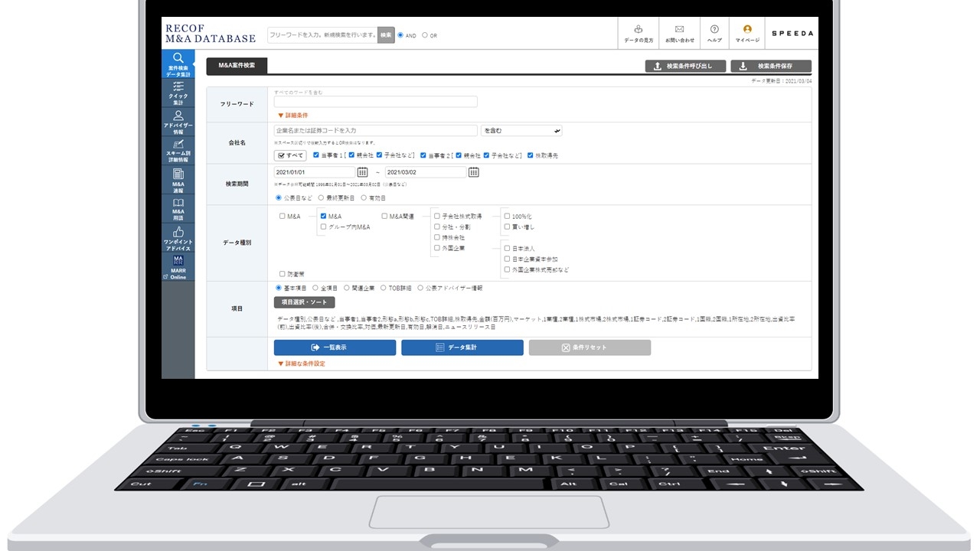Open the を含む match dropdown
Image resolution: width=980 pixels, height=551 pixels.
click(x=521, y=131)
